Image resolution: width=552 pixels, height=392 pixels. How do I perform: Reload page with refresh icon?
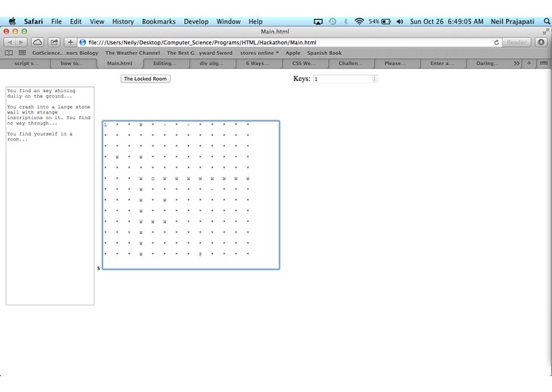tap(496, 42)
